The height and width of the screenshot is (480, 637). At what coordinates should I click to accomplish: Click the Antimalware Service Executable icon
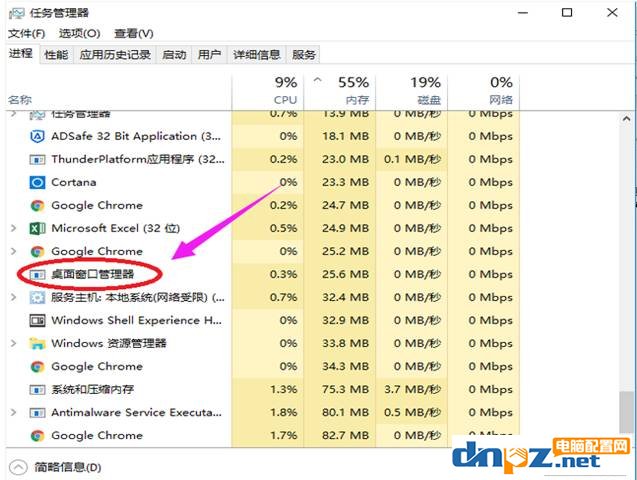[x=37, y=413]
